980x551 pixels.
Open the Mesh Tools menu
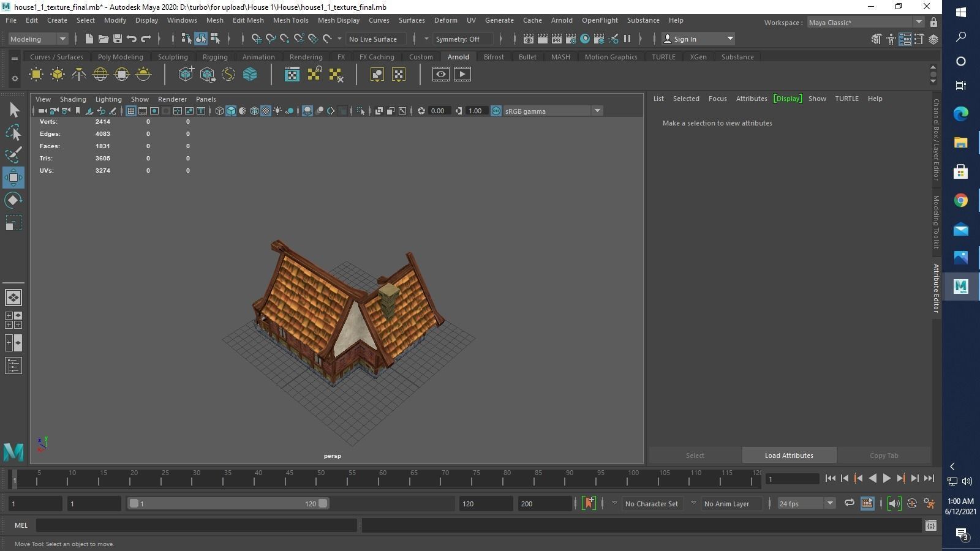point(290,20)
